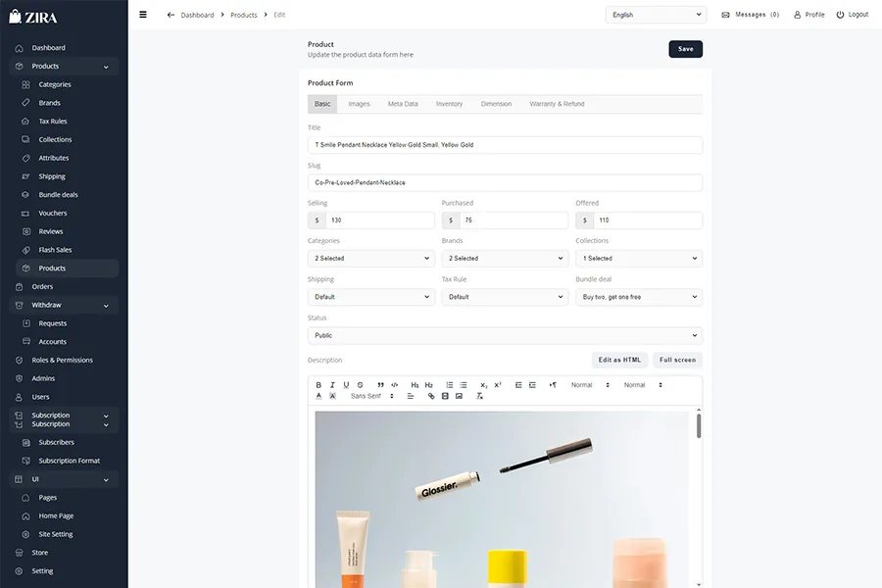Create an ordered numbered list
Screen dimensions: 882x588
[x=450, y=385]
